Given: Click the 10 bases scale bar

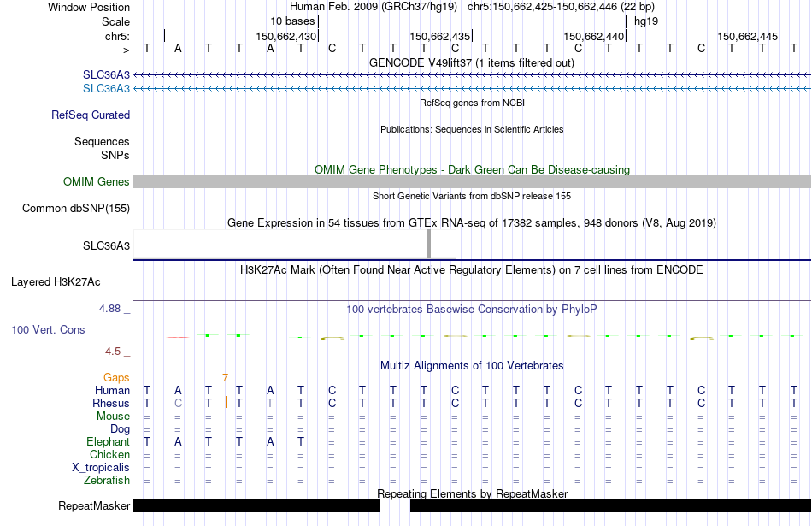Looking at the screenshot, I should point(473,21).
